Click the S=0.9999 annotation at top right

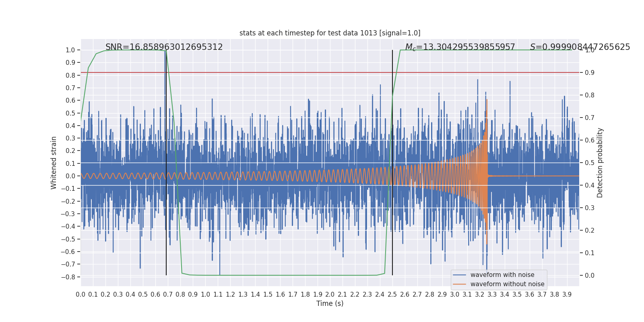(580, 47)
